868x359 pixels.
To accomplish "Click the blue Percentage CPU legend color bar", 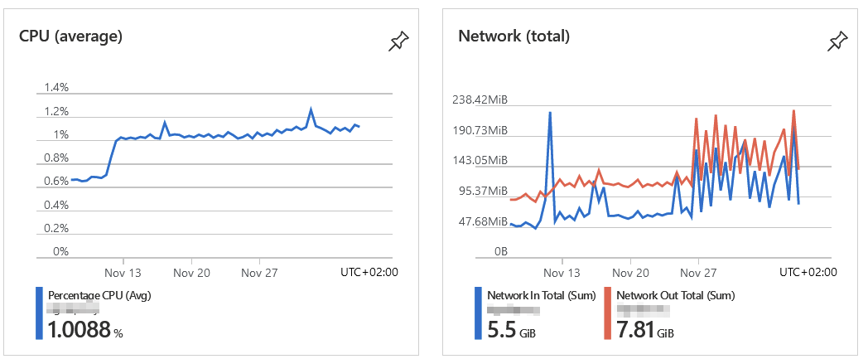I will click(39, 313).
